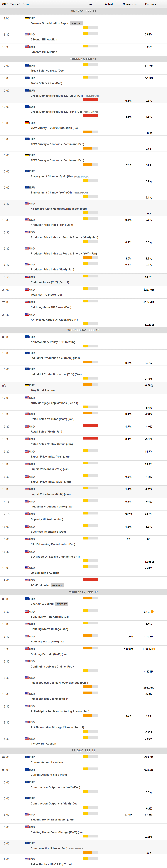The width and height of the screenshot is (167, 868).
Task: Click the info icon beside 1.885M previous value
Action: [x=154, y=649]
